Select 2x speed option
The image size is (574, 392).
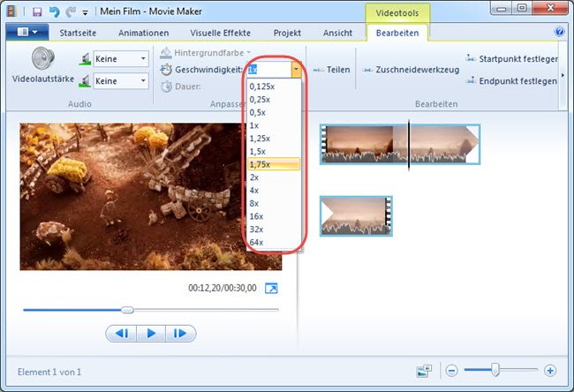pos(274,177)
